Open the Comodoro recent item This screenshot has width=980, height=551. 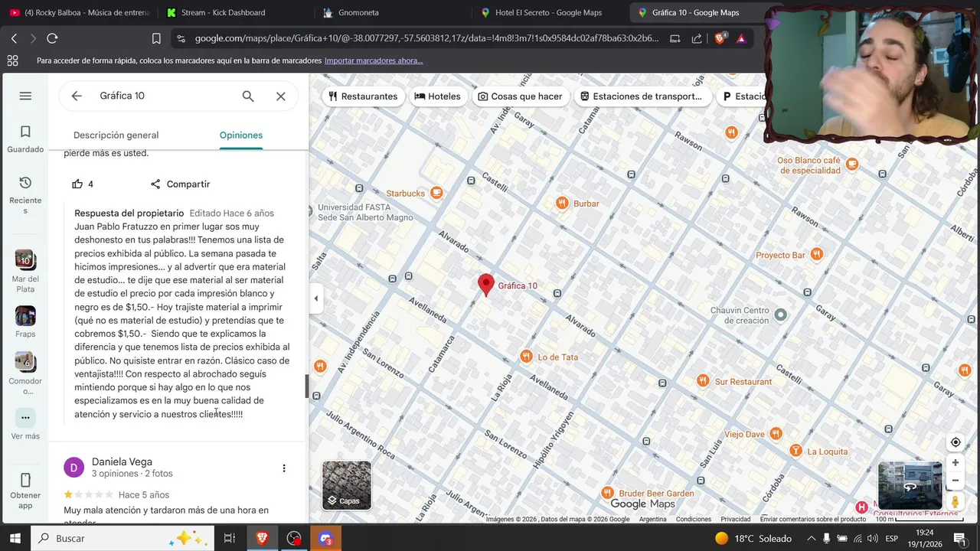coord(25,373)
